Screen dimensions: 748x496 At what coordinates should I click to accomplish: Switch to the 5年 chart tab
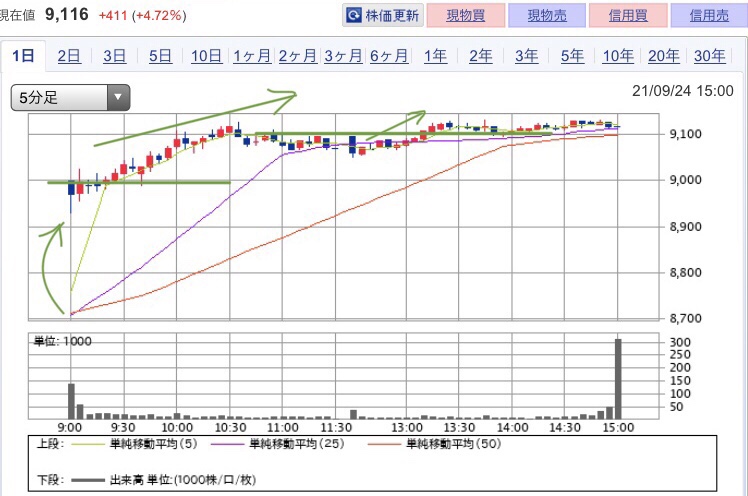click(572, 56)
